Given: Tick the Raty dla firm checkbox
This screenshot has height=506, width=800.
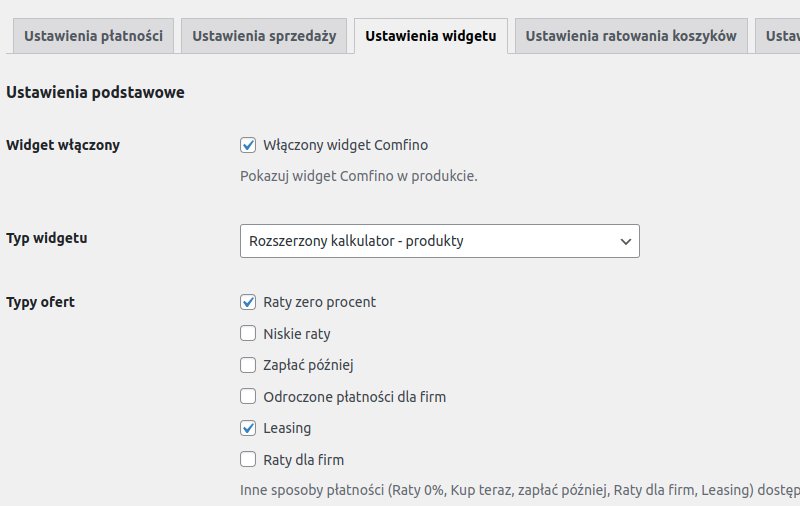Looking at the screenshot, I should [248, 460].
